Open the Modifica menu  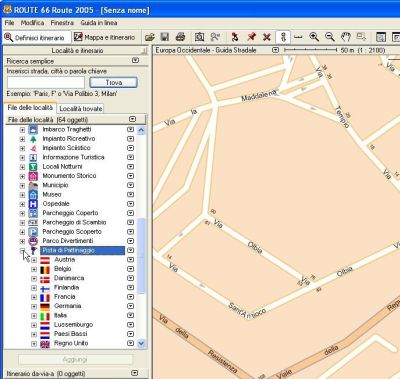32,23
